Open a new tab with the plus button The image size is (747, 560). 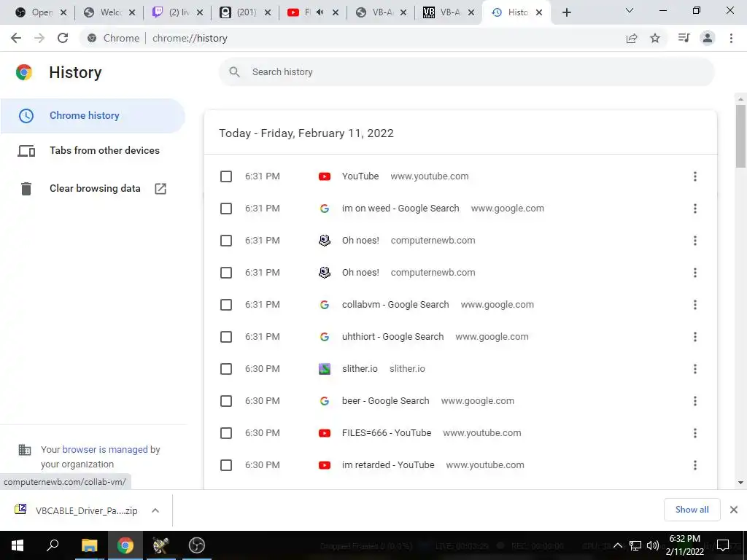(566, 12)
